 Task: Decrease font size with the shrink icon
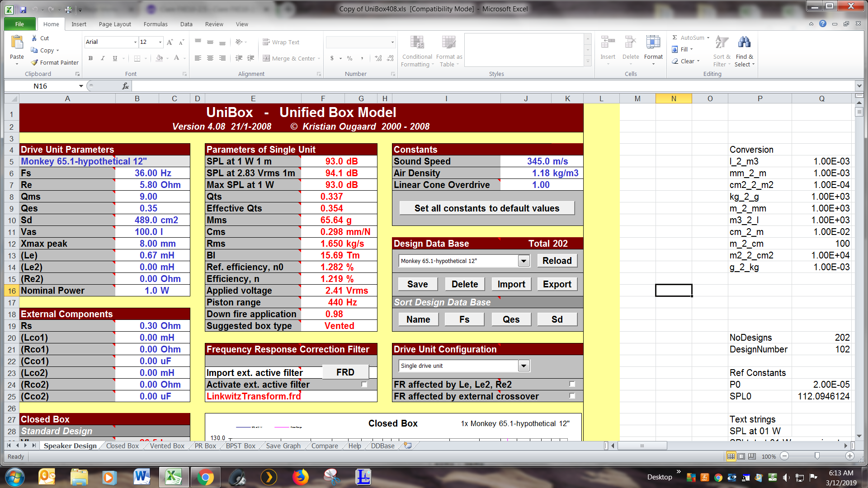point(181,42)
